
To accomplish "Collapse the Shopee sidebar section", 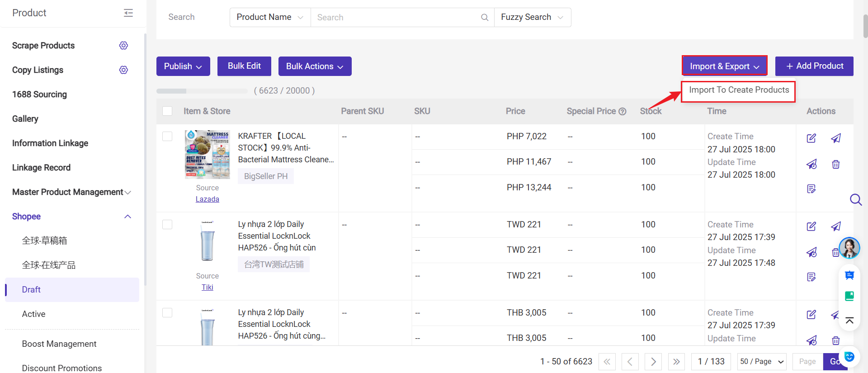I will pyautogui.click(x=127, y=217).
